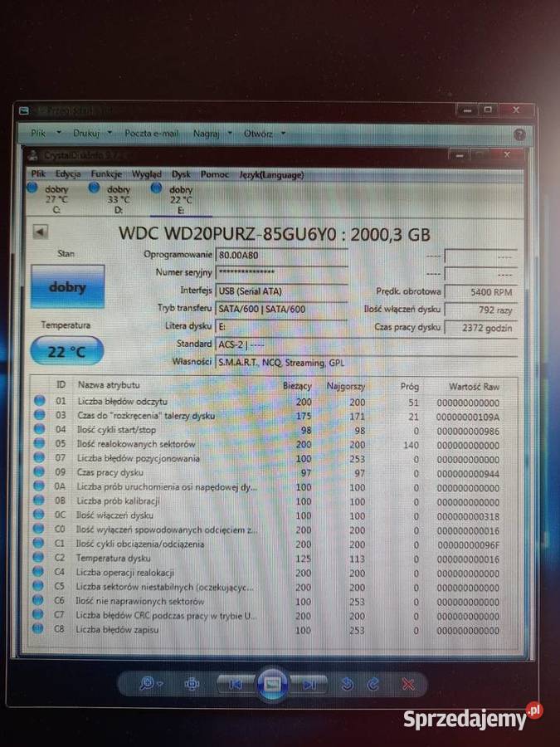Click the fit to window icon
560x747 pixels.
192,684
